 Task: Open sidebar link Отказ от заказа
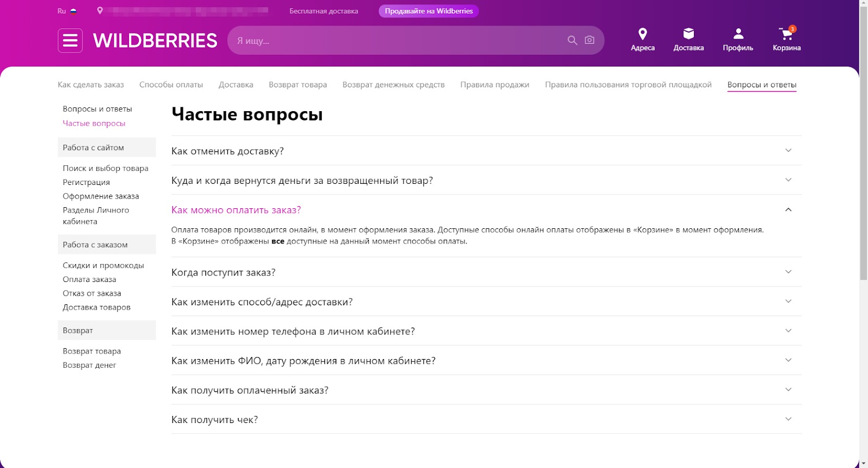tap(92, 293)
